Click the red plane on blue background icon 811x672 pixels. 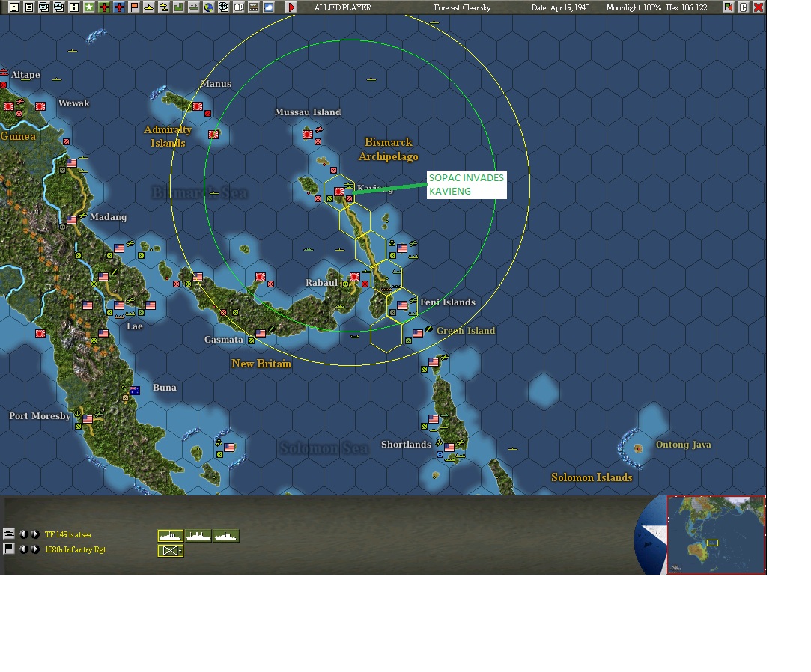pos(119,7)
